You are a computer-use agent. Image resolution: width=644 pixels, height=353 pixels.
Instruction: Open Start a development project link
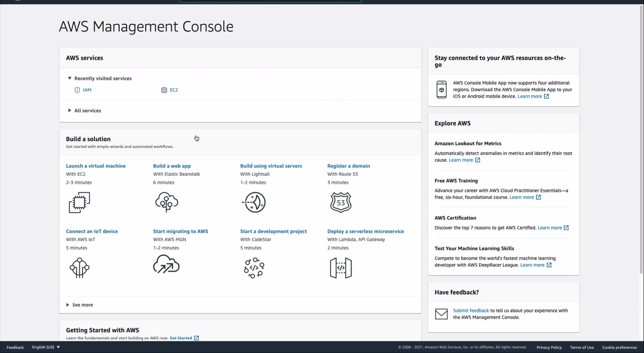click(x=273, y=231)
